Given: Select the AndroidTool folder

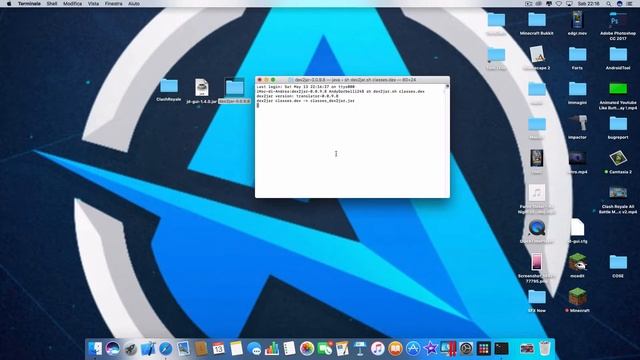Looking at the screenshot, I should pyautogui.click(x=618, y=58).
